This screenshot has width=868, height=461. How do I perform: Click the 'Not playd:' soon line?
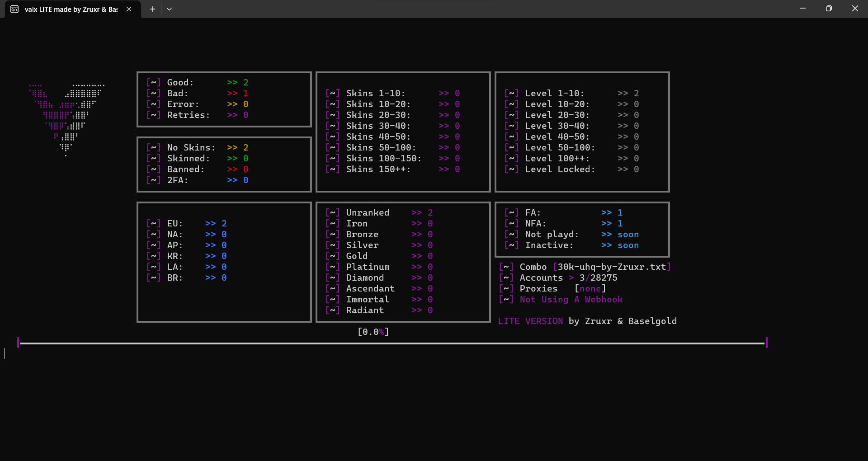[571, 234]
